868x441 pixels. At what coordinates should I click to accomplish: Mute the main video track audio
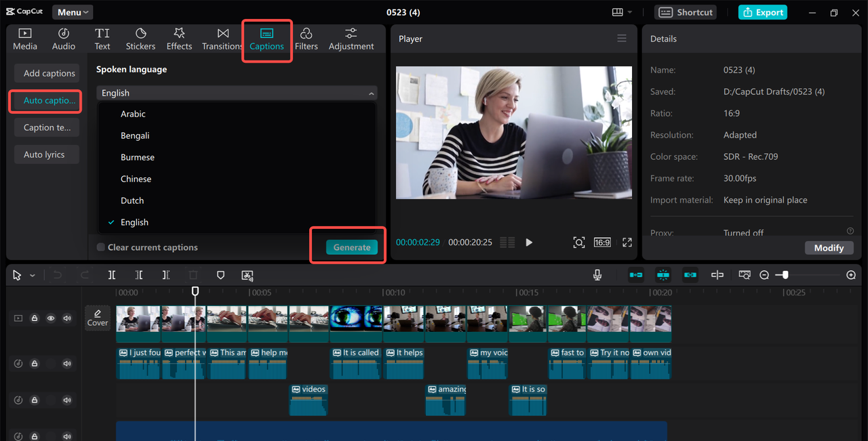(x=67, y=318)
